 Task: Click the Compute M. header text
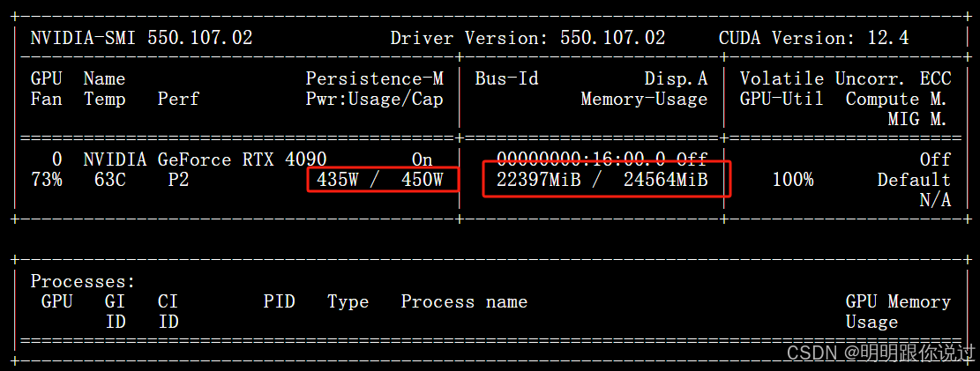898,99
